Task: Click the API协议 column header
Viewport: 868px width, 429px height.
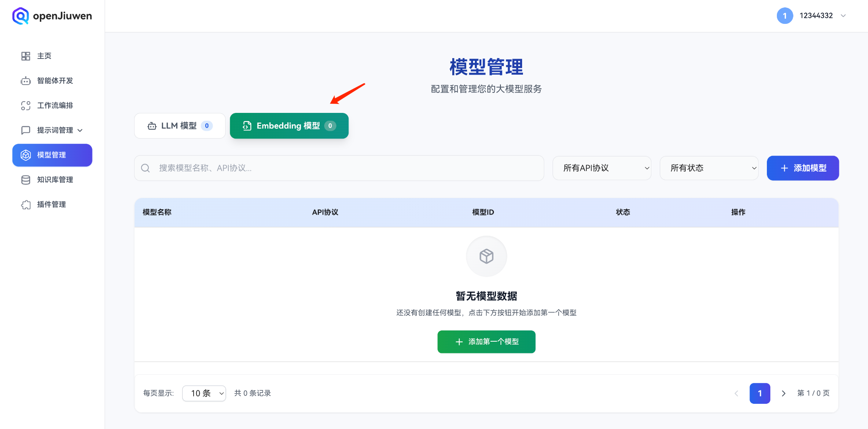Action: point(325,212)
